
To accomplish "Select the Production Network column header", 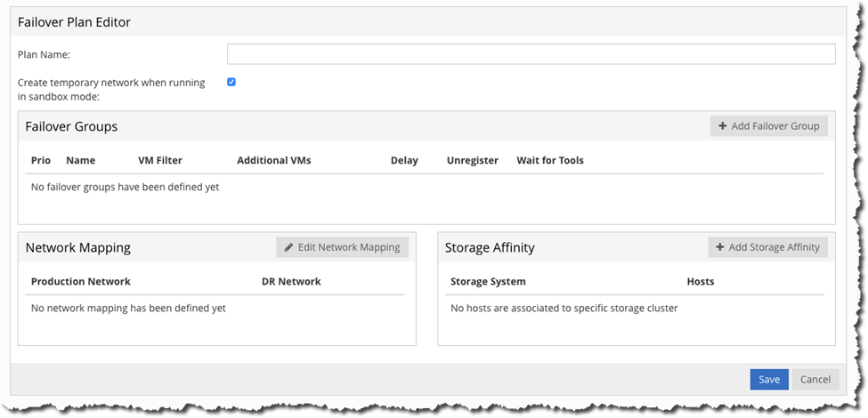I will tap(80, 281).
